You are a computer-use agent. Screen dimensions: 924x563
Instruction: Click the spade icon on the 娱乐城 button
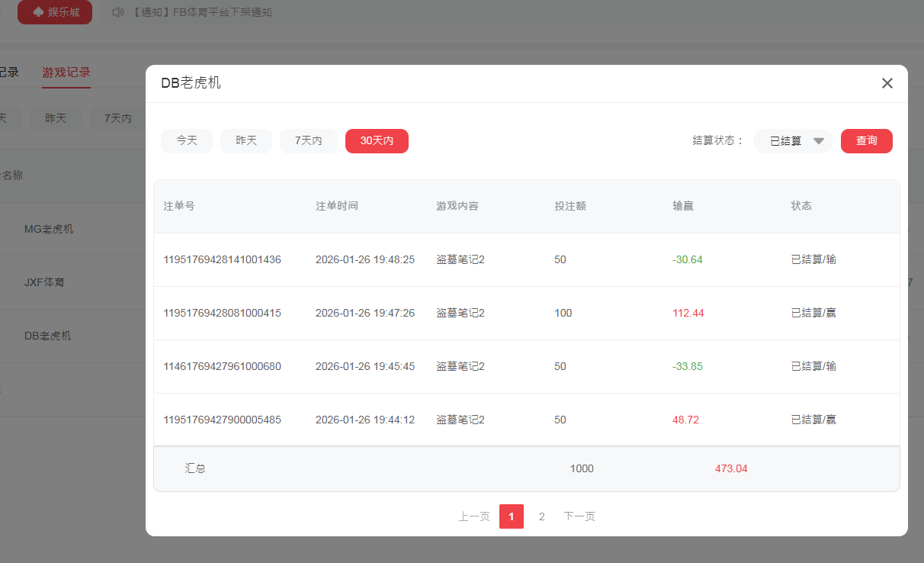[36, 12]
